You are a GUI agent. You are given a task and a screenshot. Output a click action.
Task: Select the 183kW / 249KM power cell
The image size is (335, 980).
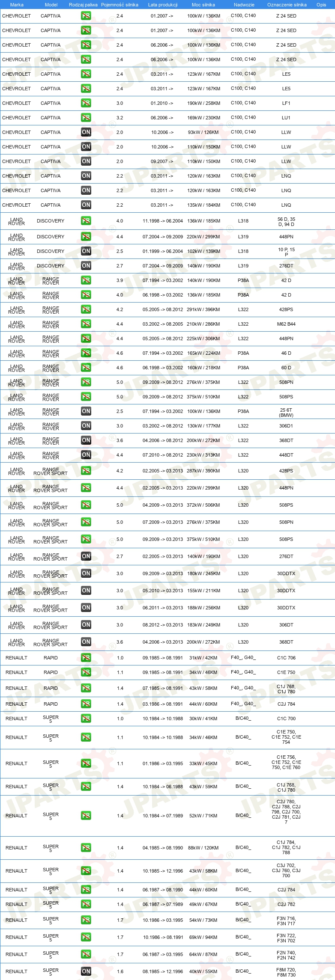[203, 625]
